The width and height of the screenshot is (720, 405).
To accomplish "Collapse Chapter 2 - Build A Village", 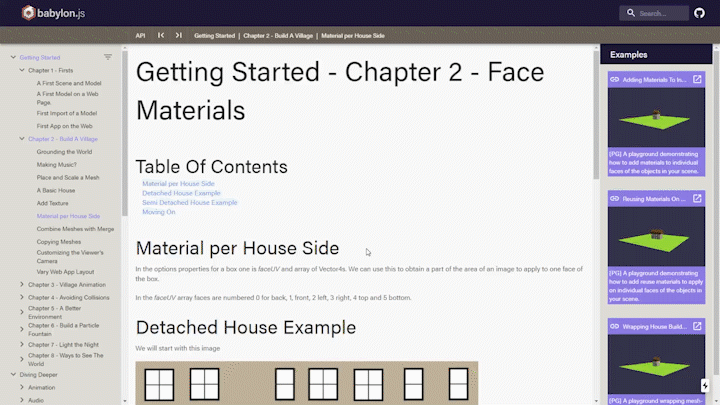I will click(22, 139).
